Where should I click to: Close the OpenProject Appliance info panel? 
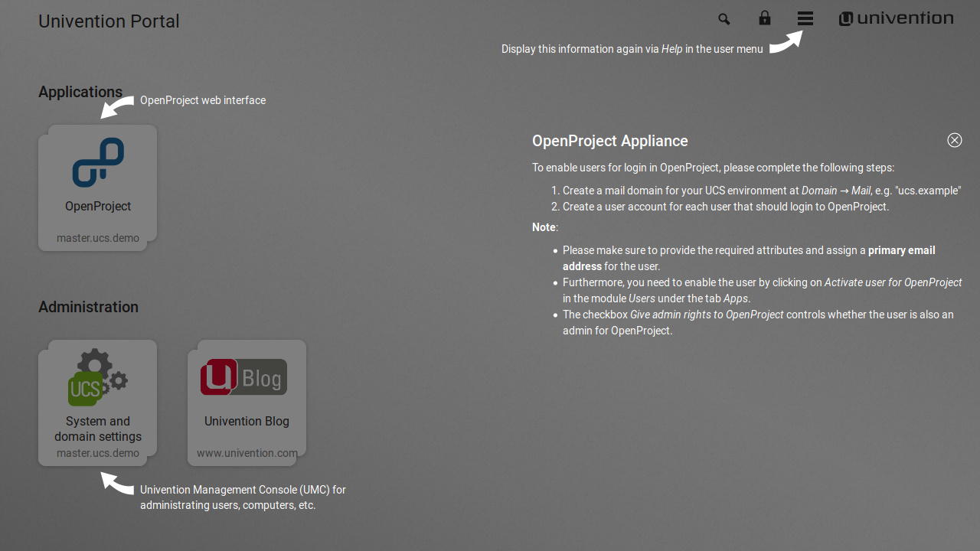click(955, 140)
